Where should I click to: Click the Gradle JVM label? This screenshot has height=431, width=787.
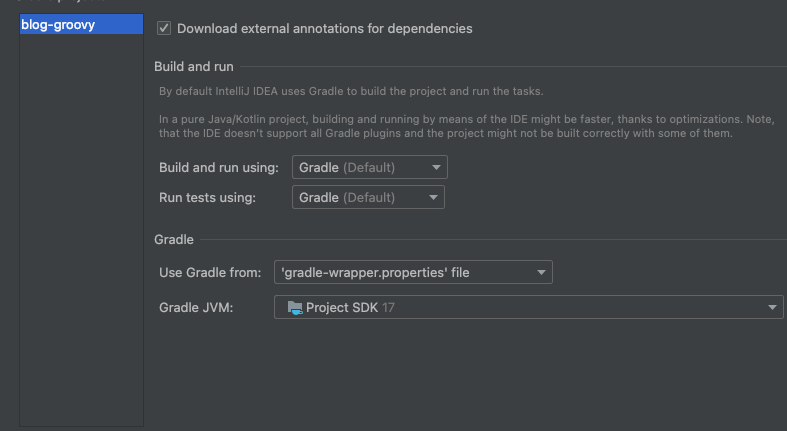(x=196, y=308)
